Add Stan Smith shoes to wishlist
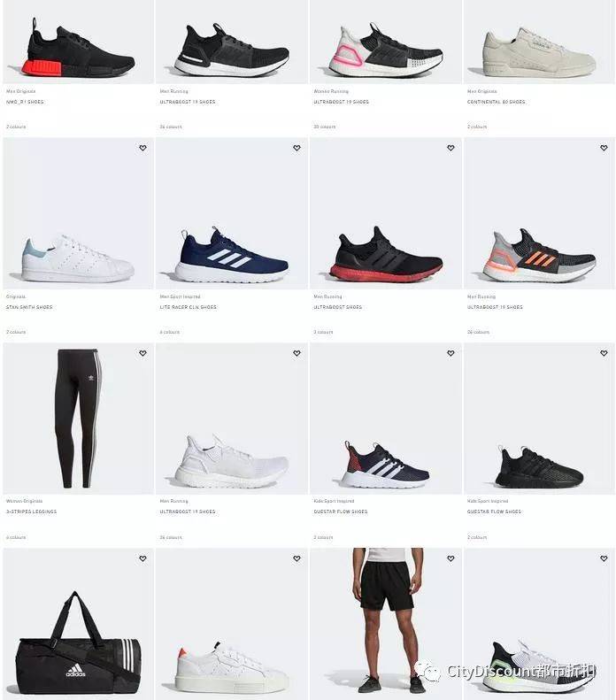The height and width of the screenshot is (700, 616). coord(142,148)
